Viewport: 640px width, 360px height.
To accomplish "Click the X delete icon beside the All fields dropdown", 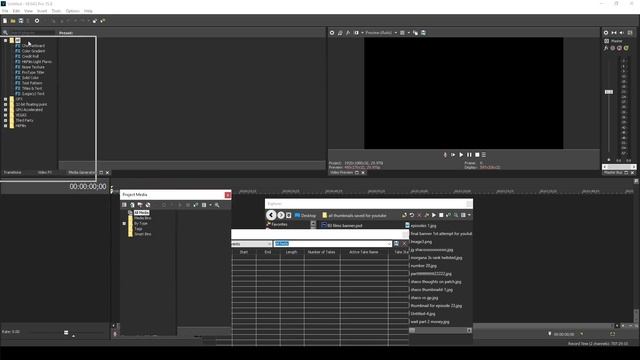I will [x=404, y=244].
